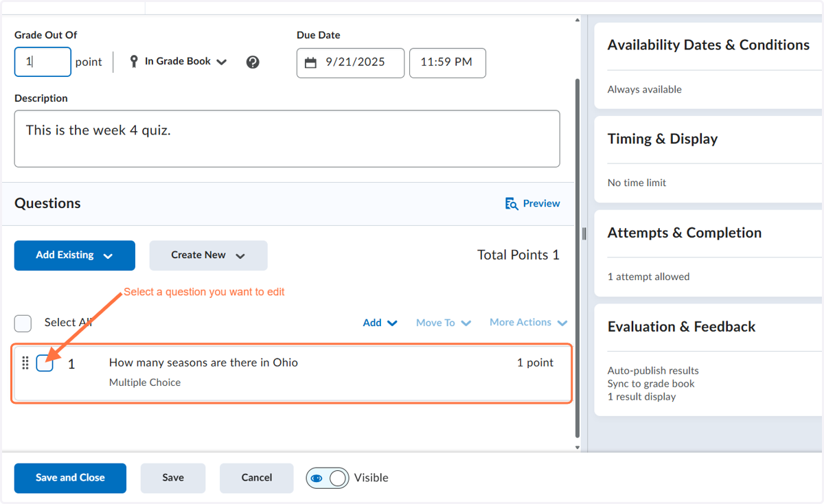824x504 pixels.
Task: Click 'Multiple Choice' question type text
Action: click(x=145, y=382)
